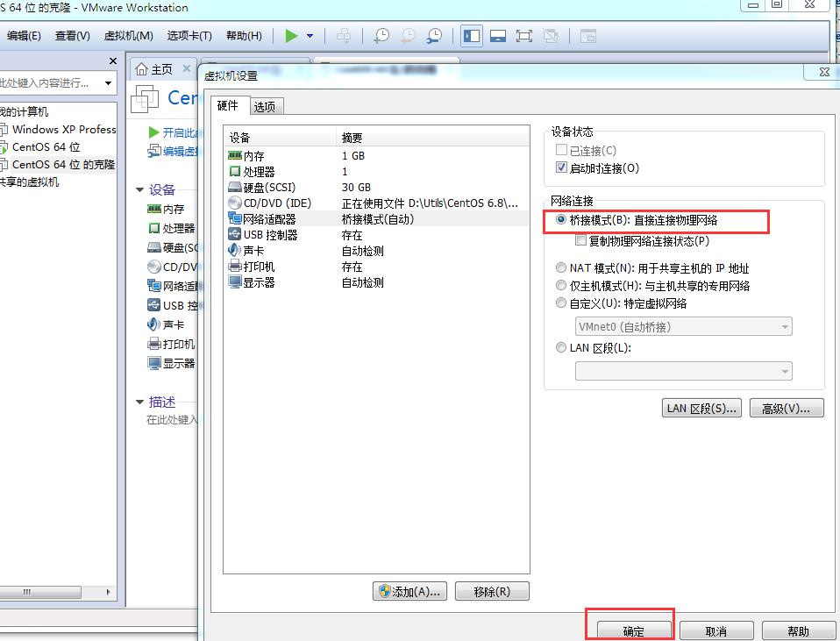This screenshot has height=641, width=840.
Task: Select USB 控制器 device row
Action: click(376, 235)
